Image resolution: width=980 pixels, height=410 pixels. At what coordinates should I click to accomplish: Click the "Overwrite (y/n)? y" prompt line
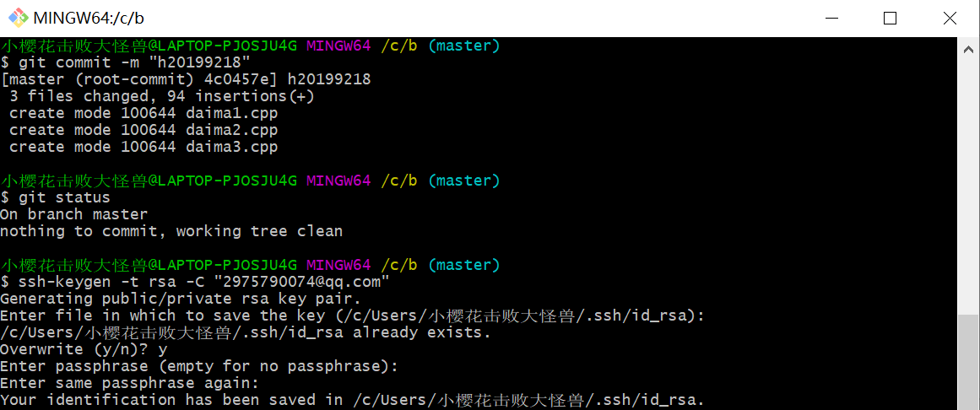[x=84, y=349]
